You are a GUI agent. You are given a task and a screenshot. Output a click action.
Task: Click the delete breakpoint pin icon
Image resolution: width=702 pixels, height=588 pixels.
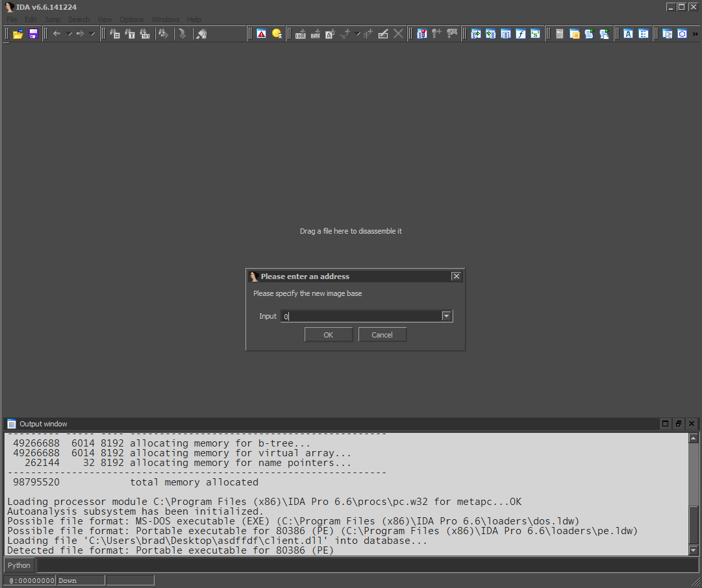coord(452,34)
